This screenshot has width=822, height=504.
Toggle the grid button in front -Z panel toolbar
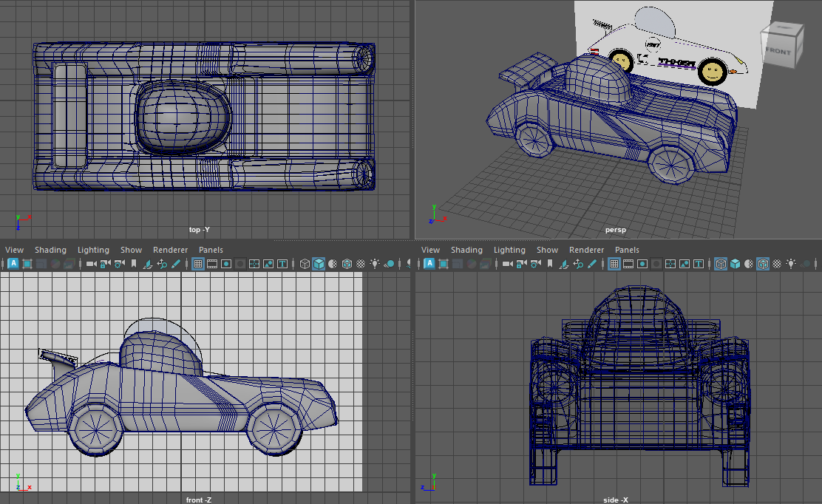pyautogui.click(x=198, y=264)
